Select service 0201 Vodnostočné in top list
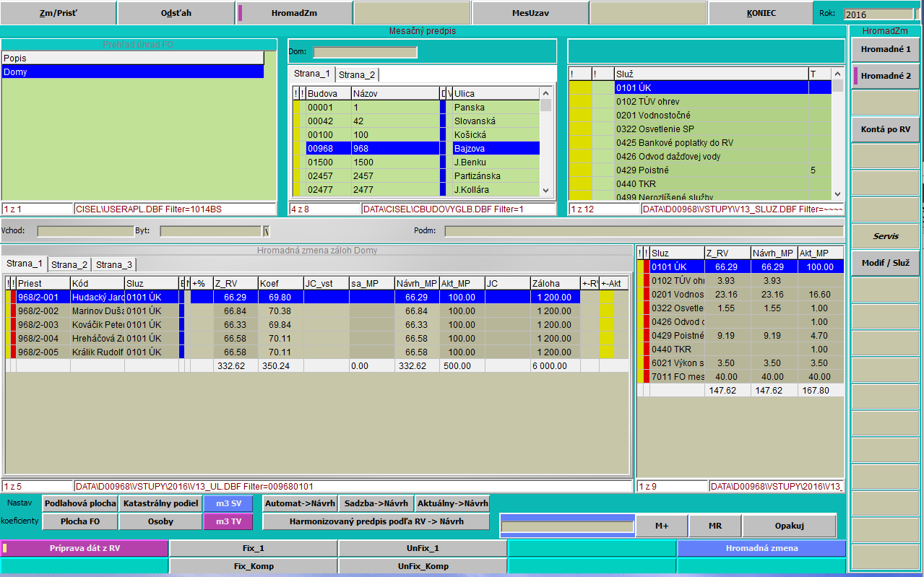Screen dimensions: 924x577 coord(701,115)
